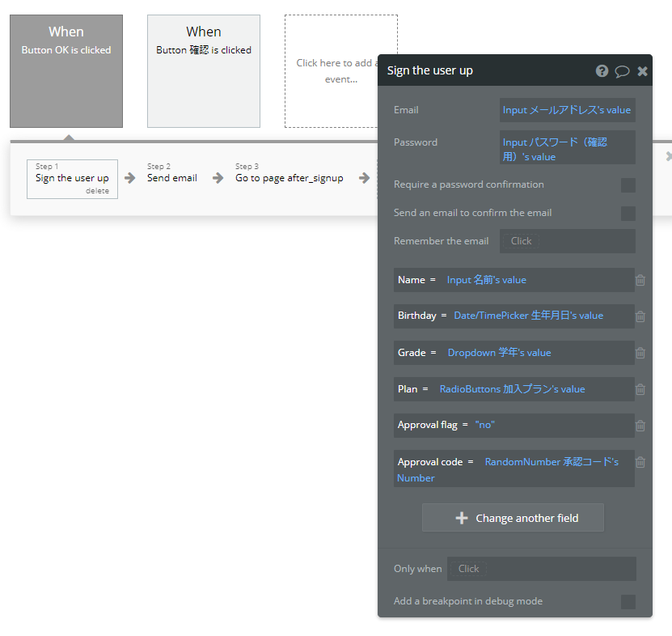Edit Name expression Input 名前's value
672x636 pixels.
(x=487, y=280)
